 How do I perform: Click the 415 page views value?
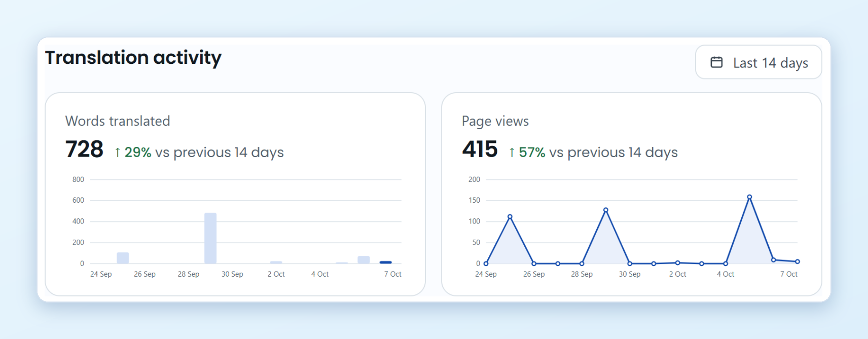(x=480, y=149)
